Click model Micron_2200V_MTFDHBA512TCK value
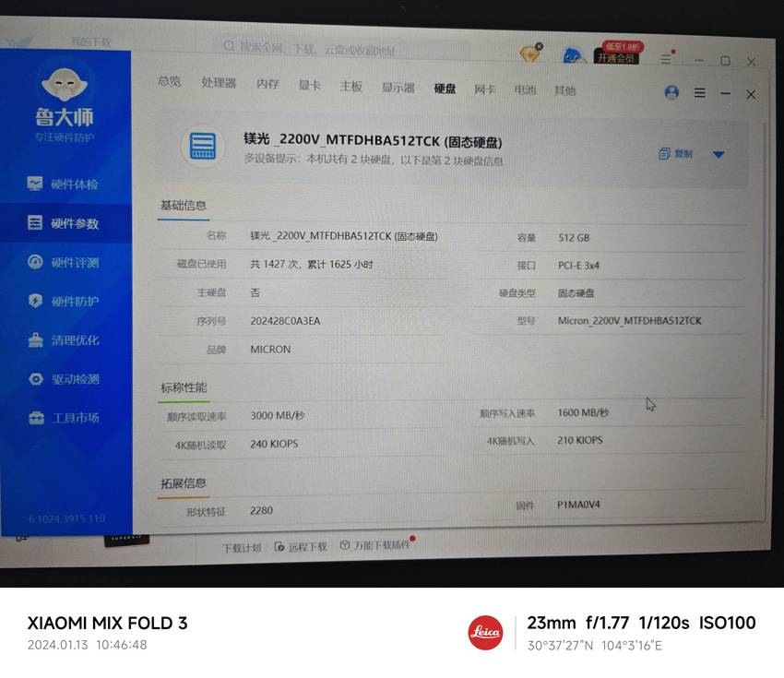 tap(629, 320)
